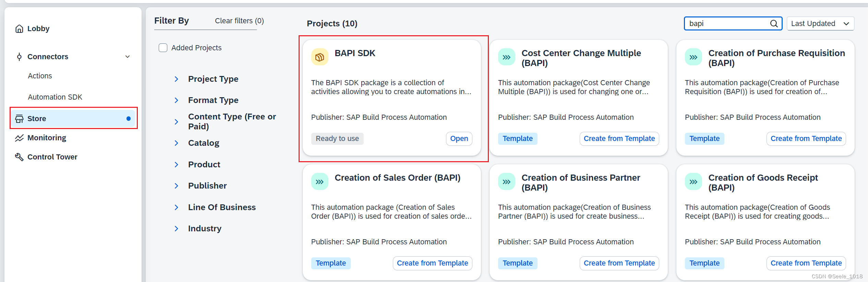Click the Ready to use tag
The height and width of the screenshot is (282, 868).
(x=337, y=139)
